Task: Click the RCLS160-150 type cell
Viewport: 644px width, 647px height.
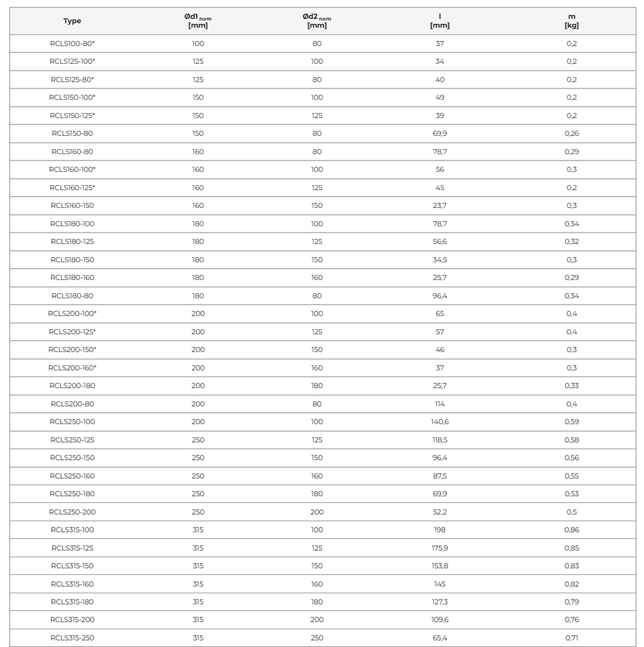Action: point(72,205)
